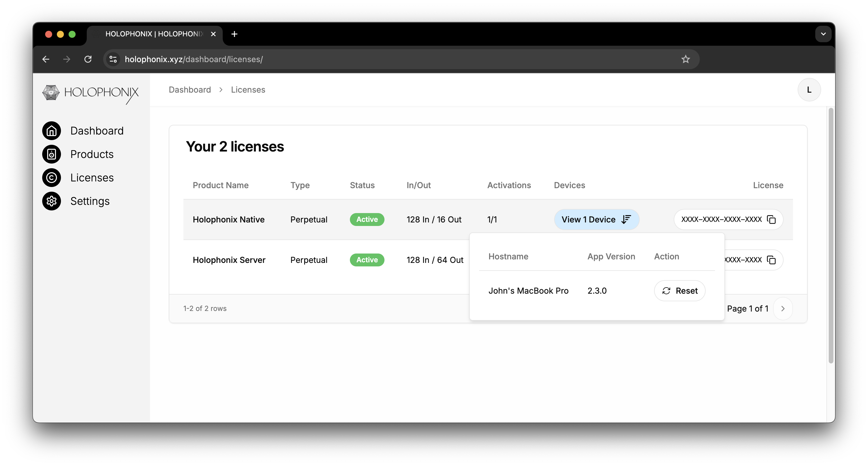Click the Dashboard home icon in sidebar

click(51, 131)
